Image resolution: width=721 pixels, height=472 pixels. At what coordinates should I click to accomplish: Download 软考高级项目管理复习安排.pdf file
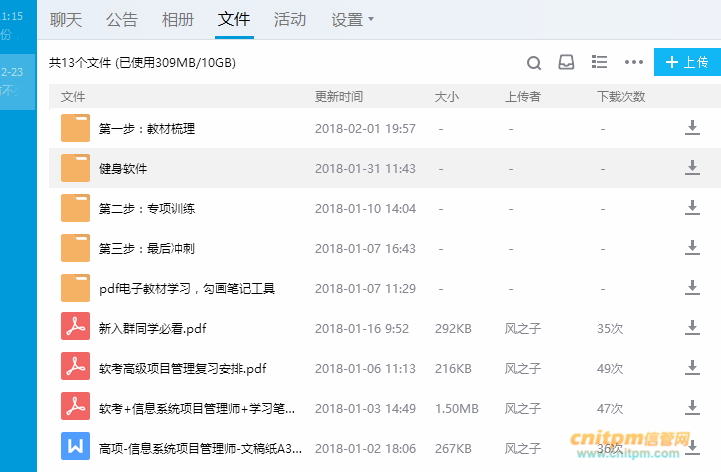(691, 368)
